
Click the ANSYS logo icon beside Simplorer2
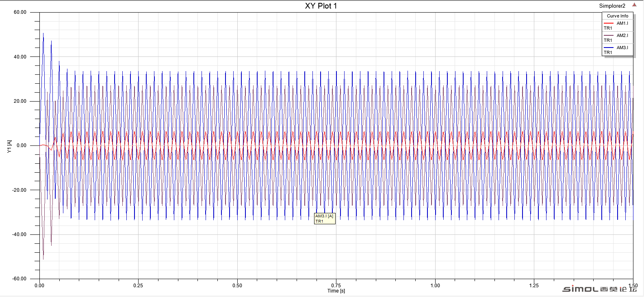(x=634, y=5)
